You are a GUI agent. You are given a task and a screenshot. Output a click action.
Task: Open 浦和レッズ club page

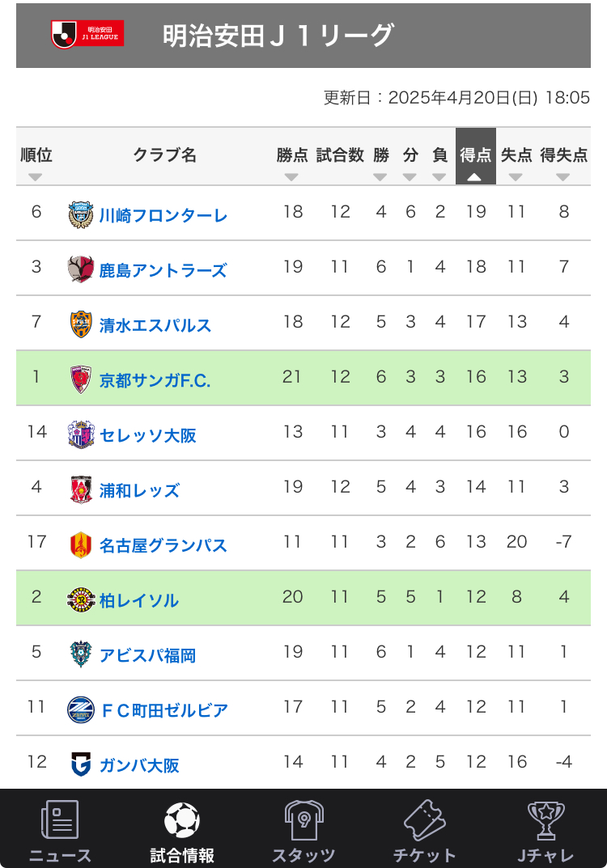139,490
